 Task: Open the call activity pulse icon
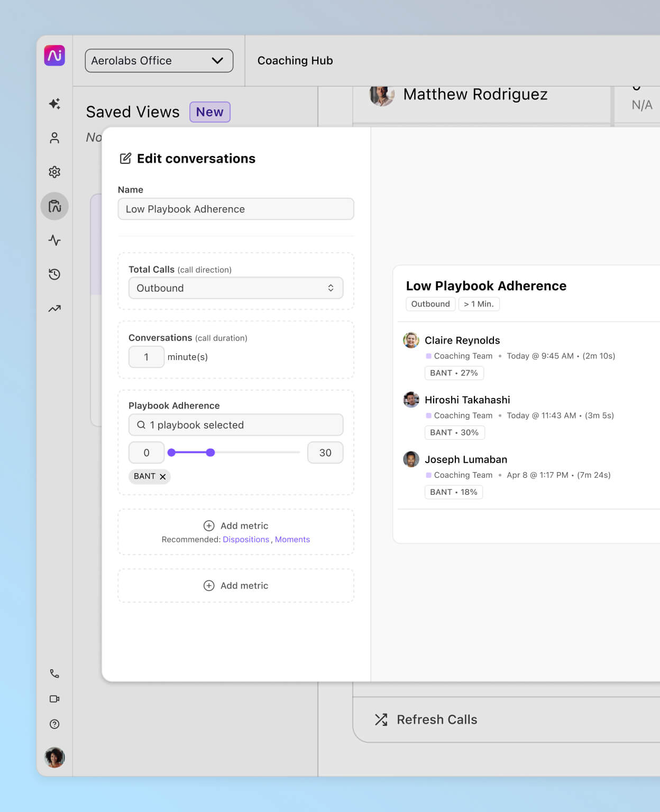pyautogui.click(x=54, y=241)
